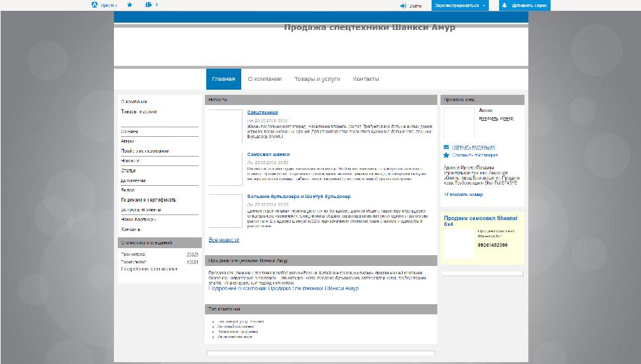Click the Подробная статистика link
This screenshot has width=641, height=364.
[149, 269]
